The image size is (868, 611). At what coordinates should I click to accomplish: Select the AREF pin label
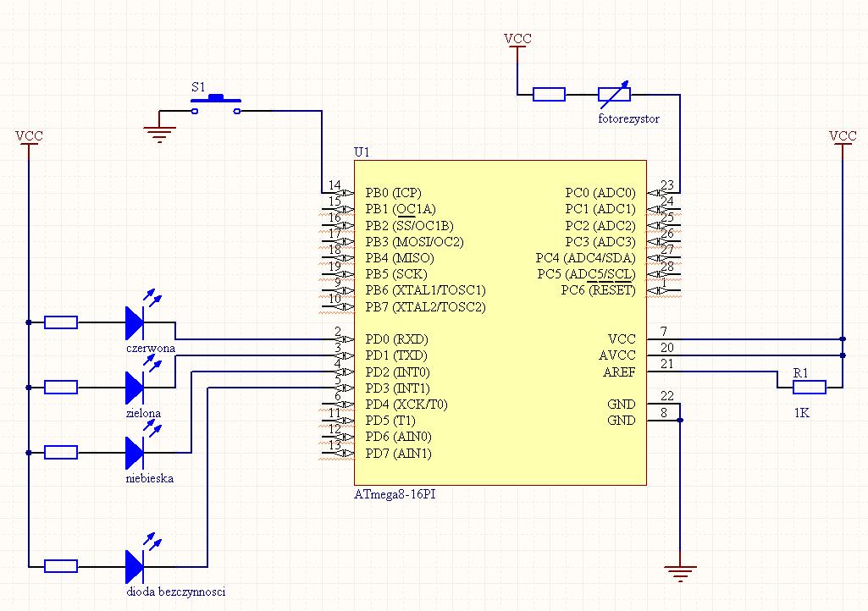point(619,372)
